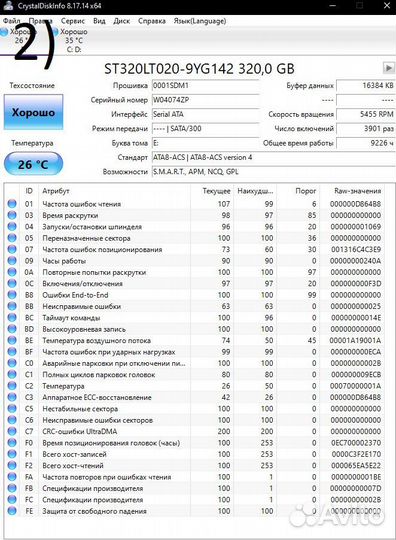Click status icon of attribute C6
396x540 pixels.
pyautogui.click(x=12, y=419)
